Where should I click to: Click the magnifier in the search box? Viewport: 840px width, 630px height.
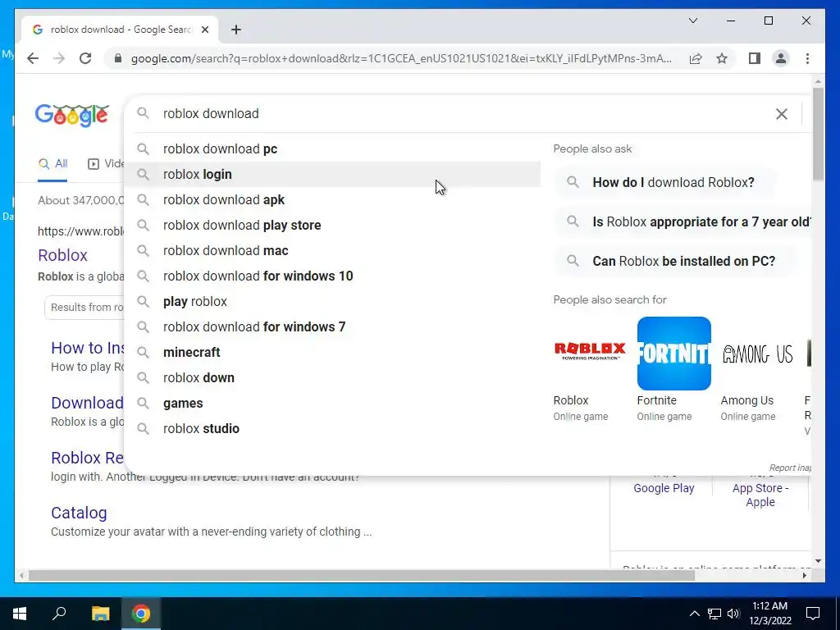143,113
